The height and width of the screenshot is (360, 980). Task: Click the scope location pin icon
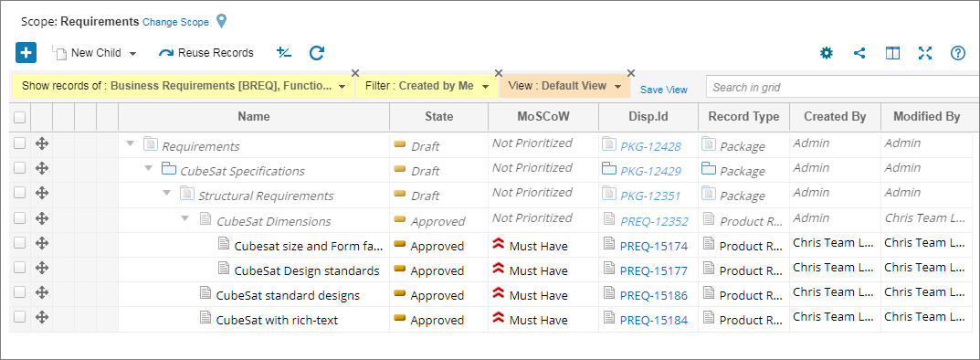(x=221, y=21)
